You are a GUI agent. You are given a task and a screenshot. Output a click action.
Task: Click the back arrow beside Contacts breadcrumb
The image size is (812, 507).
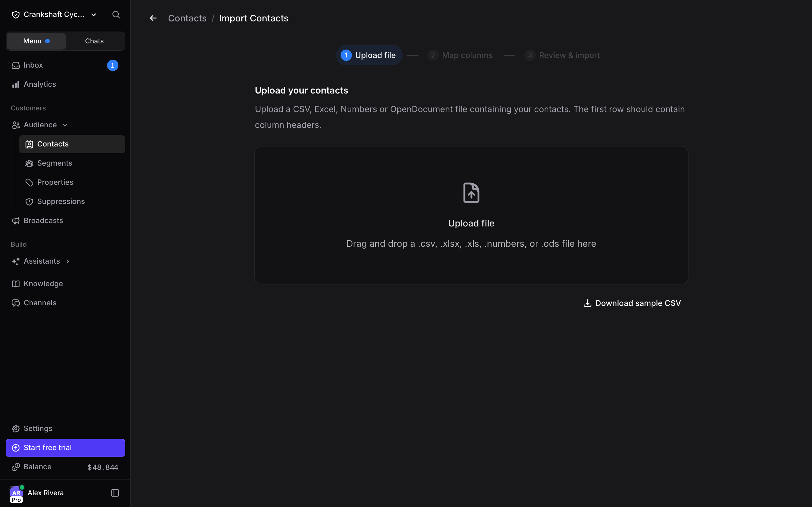pyautogui.click(x=153, y=18)
